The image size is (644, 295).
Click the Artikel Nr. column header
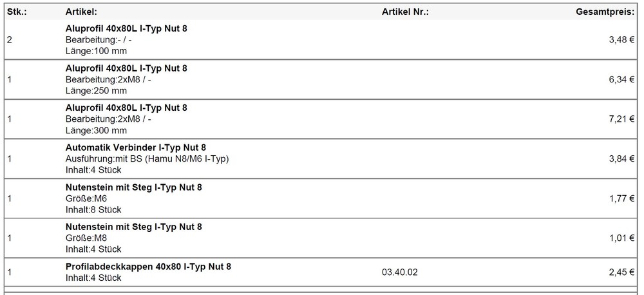click(x=405, y=12)
